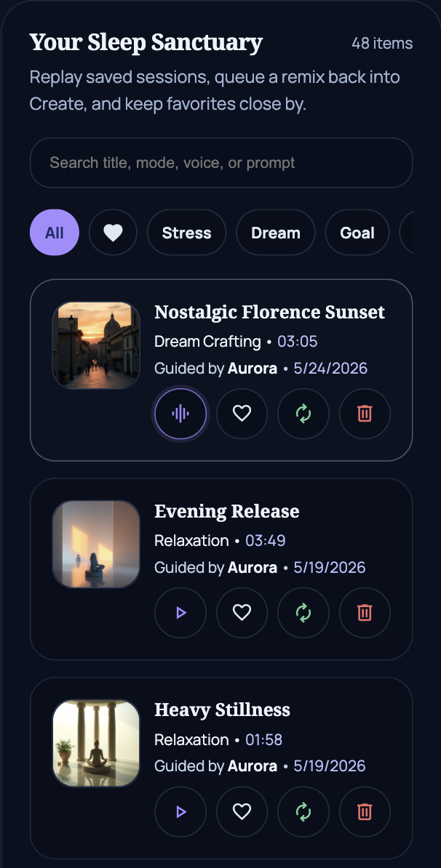This screenshot has width=441, height=868.
Task: Delete the Evening Release session
Action: [365, 613]
